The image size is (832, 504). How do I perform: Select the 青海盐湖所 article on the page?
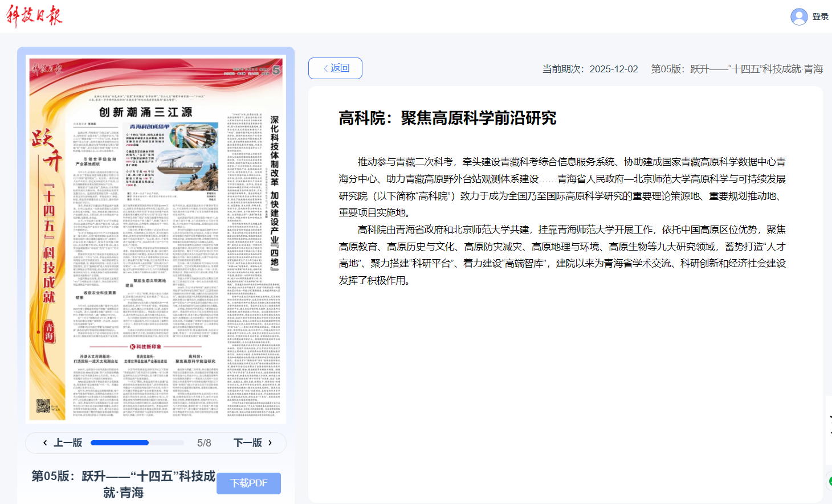145,359
